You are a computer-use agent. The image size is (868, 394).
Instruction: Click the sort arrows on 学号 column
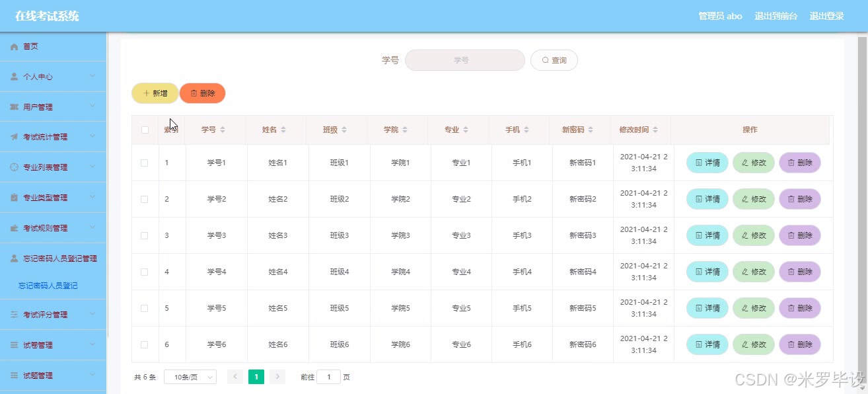coord(223,130)
